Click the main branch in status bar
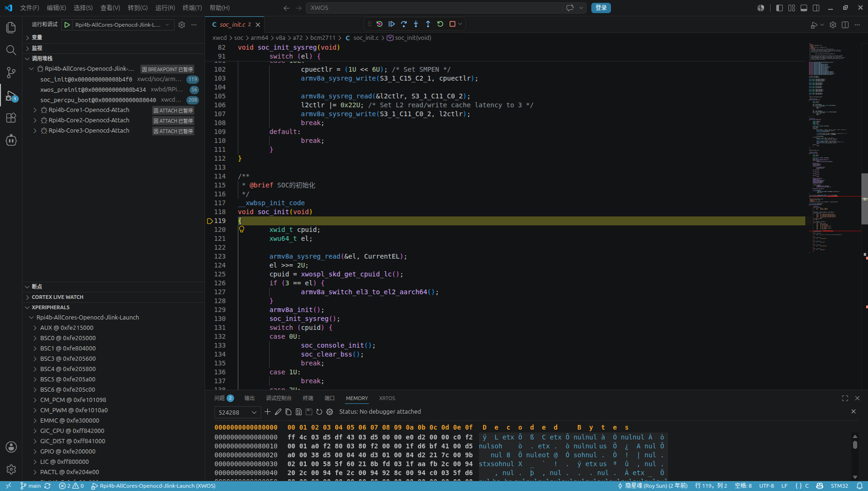Screen dimensions: 868x491 (x=31, y=486)
